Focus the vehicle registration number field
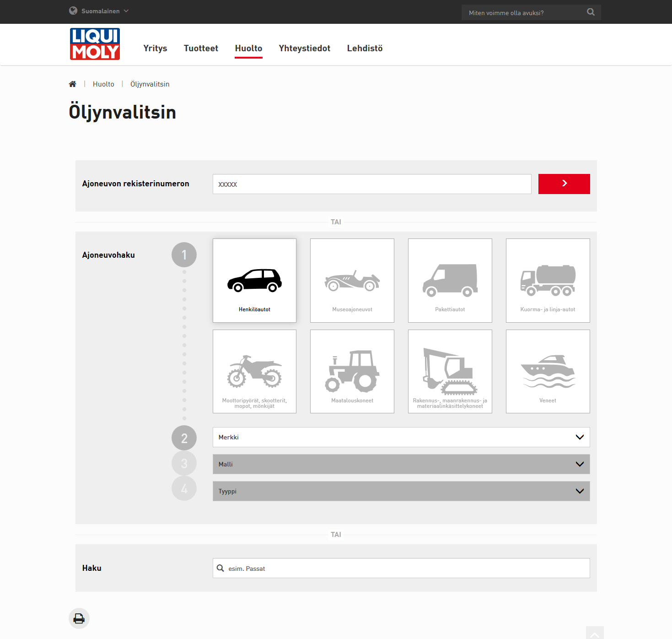This screenshot has width=672, height=639. pyautogui.click(x=371, y=184)
